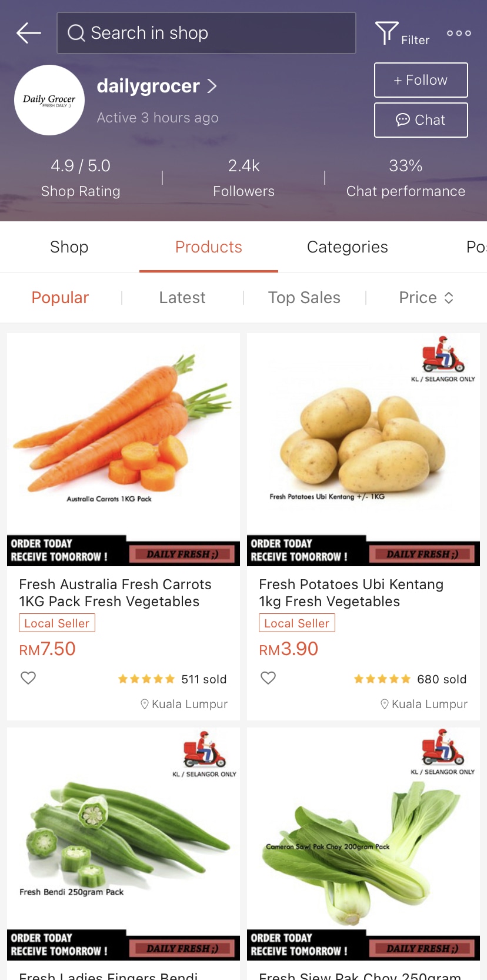
Task: Sort products by Top Sales
Action: (304, 298)
